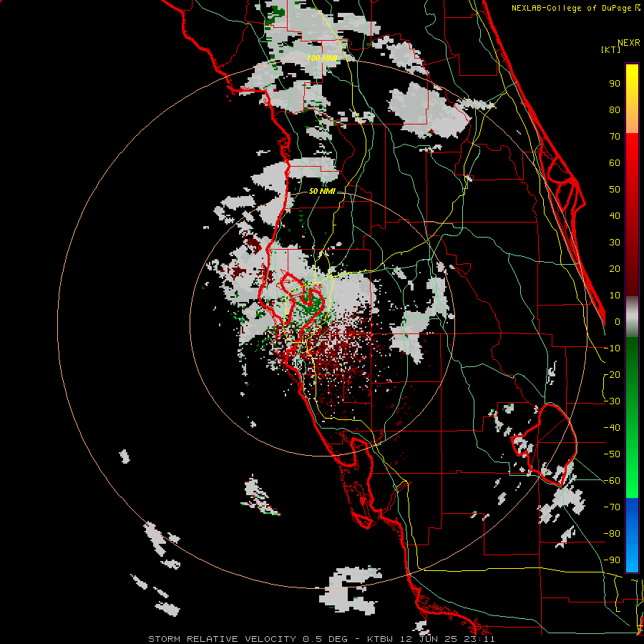The width and height of the screenshot is (644, 644).
Task: Click the 0 knot scale label
Action: pyautogui.click(x=618, y=321)
